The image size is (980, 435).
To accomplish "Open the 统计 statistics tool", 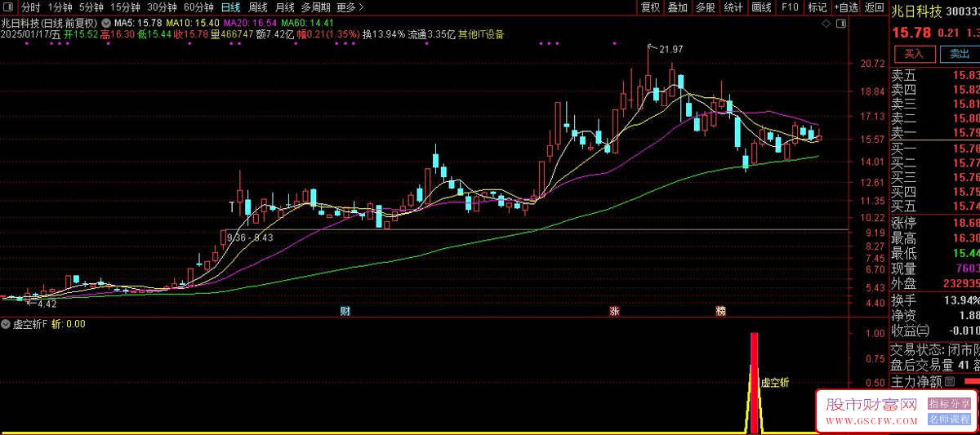I will point(733,7).
